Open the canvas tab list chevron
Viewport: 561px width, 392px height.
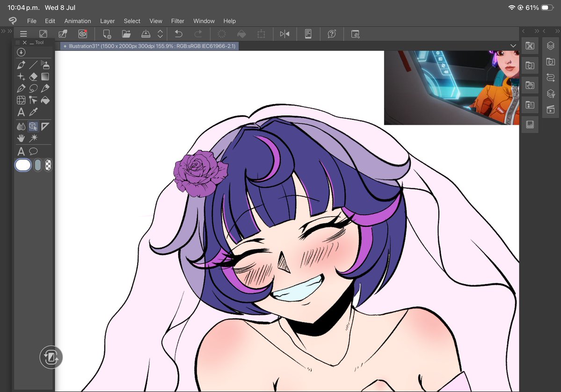click(513, 46)
